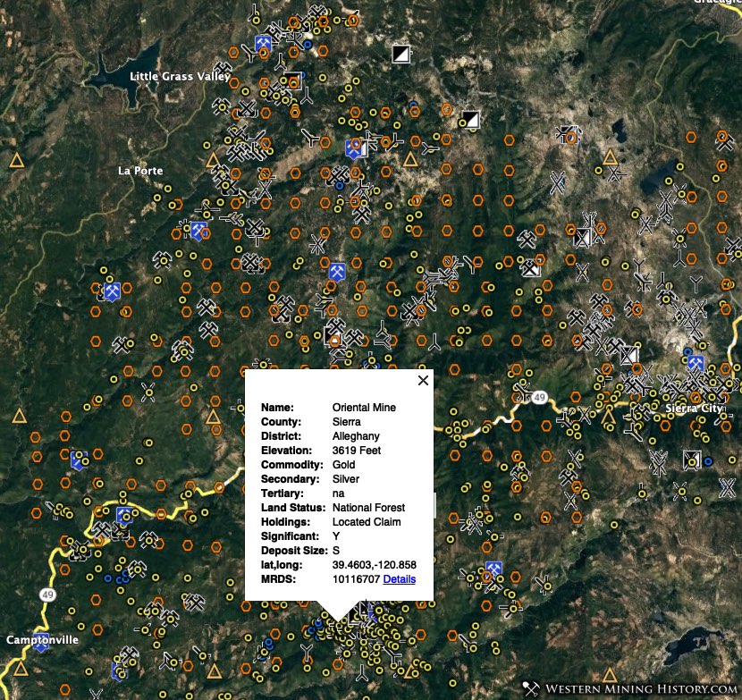Select the district value "Alleghany"
Viewport: 742px width, 700px height.
[356, 436]
